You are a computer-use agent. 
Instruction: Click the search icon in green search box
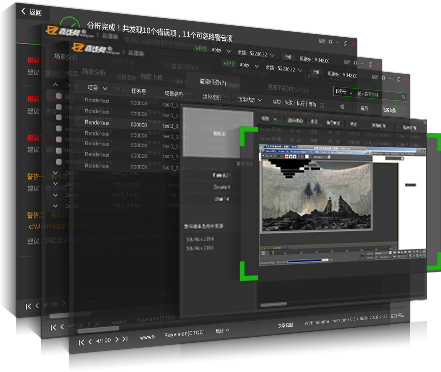click(x=403, y=97)
